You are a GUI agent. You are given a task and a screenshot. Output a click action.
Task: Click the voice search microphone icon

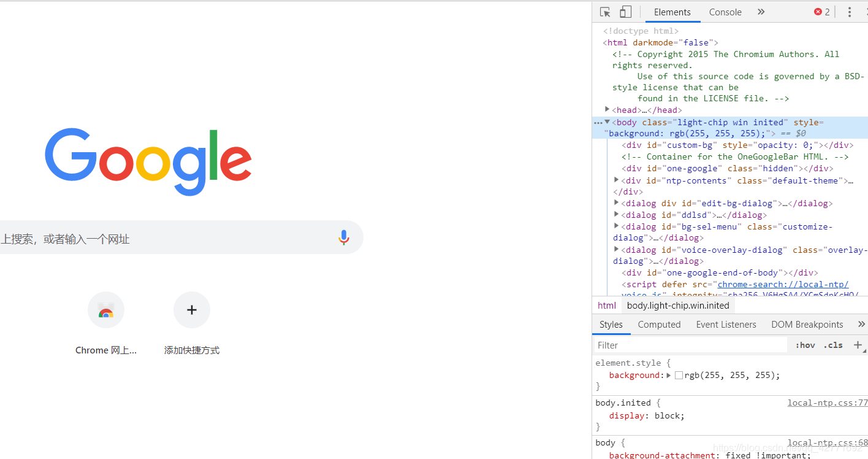(x=344, y=237)
